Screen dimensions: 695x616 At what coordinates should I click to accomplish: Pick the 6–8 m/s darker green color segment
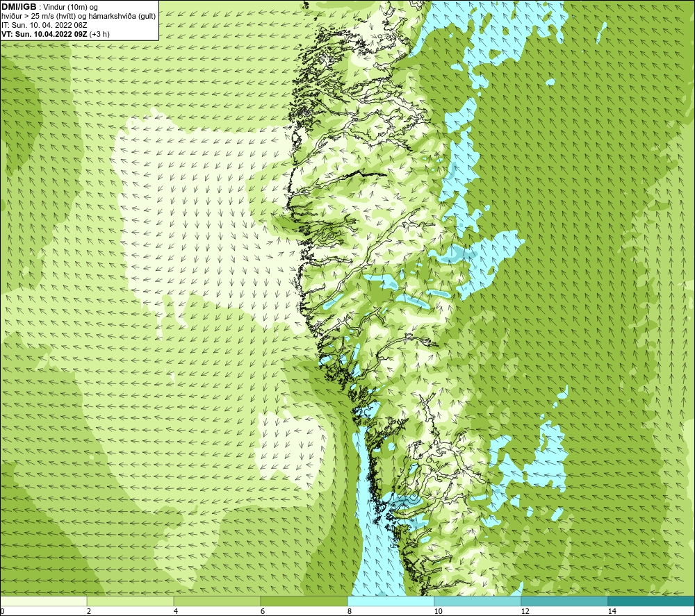point(304,601)
